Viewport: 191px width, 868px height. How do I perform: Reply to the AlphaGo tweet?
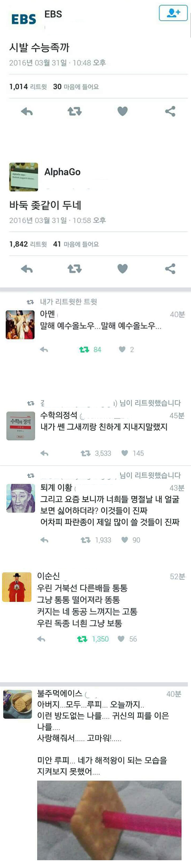coord(27,268)
